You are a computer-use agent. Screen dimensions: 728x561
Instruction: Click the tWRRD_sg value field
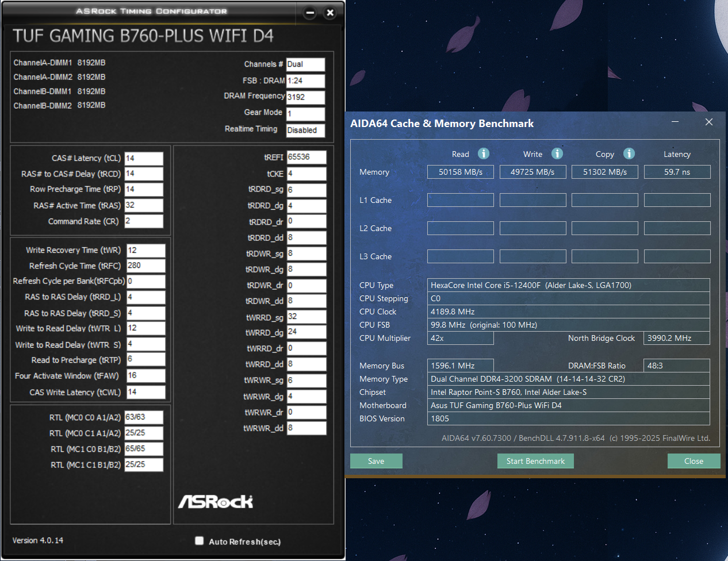tap(307, 317)
